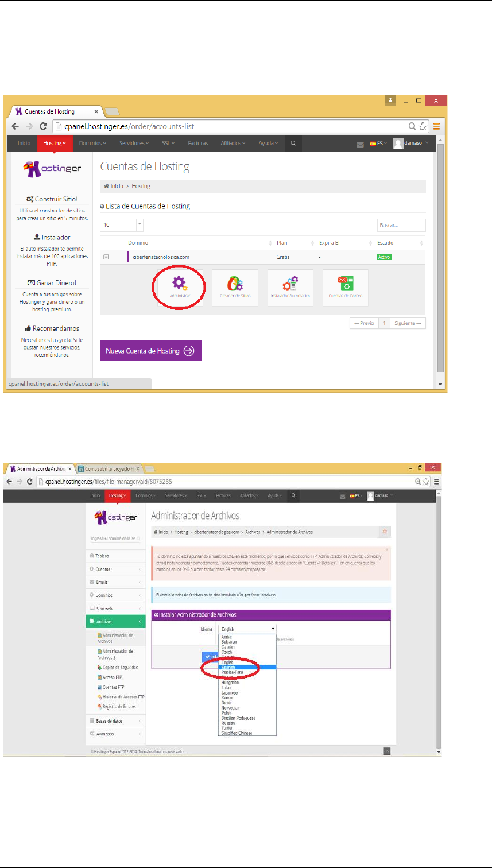
Task: Expand the Servidores menu in Cuentas de Hosting navbar
Action: (134, 144)
